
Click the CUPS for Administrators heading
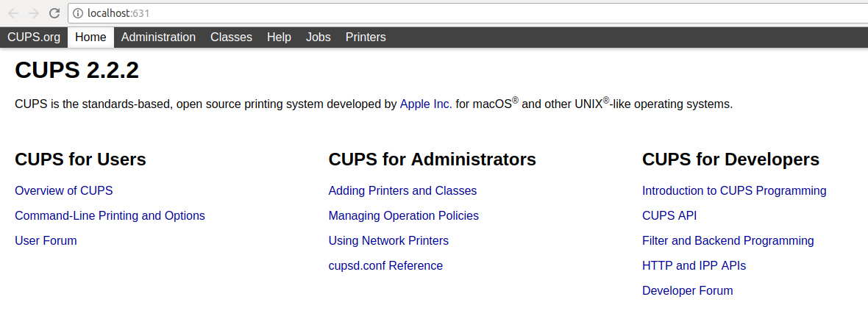(x=433, y=159)
